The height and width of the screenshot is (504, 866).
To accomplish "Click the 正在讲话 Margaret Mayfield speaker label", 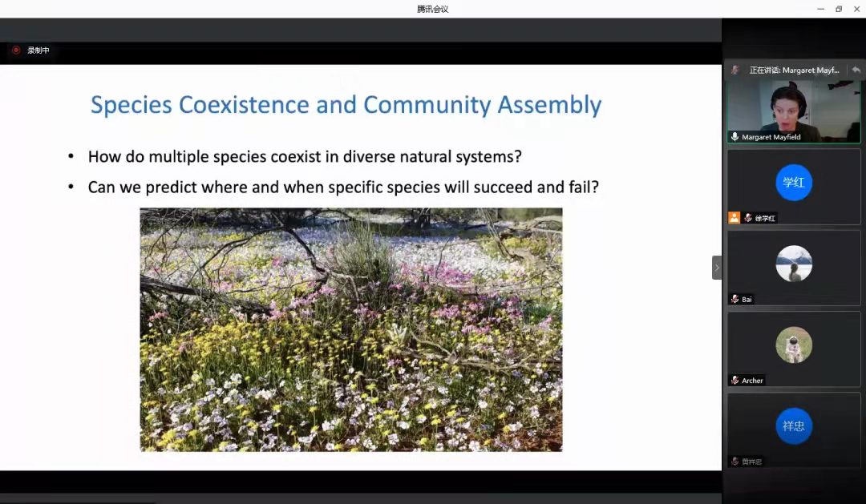I will [x=793, y=70].
